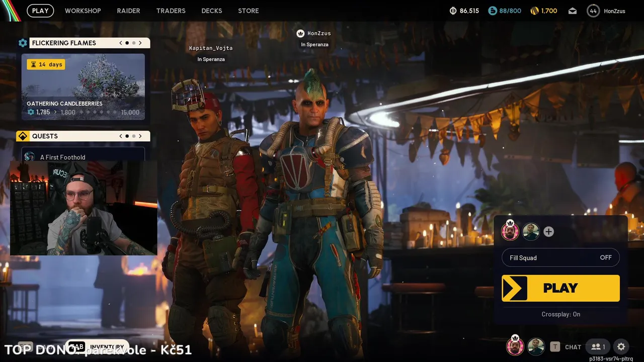
Task: Open the mail inbox envelope icon
Action: pos(573,11)
